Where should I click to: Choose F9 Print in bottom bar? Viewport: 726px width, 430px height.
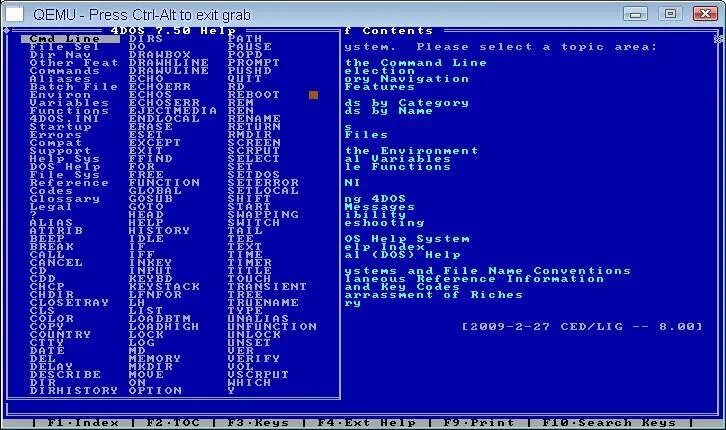(479, 423)
